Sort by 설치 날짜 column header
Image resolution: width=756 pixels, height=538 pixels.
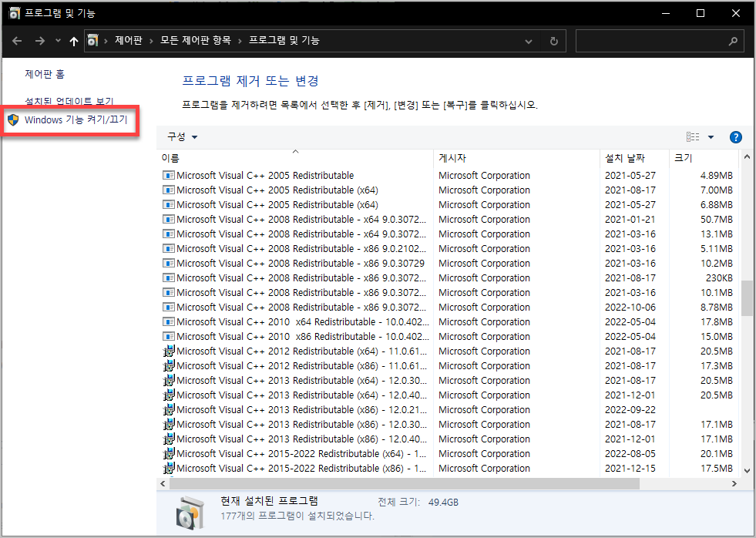(635, 158)
